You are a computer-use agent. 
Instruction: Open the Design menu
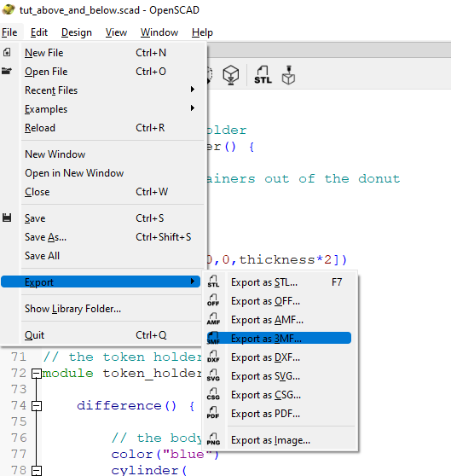[x=77, y=32]
